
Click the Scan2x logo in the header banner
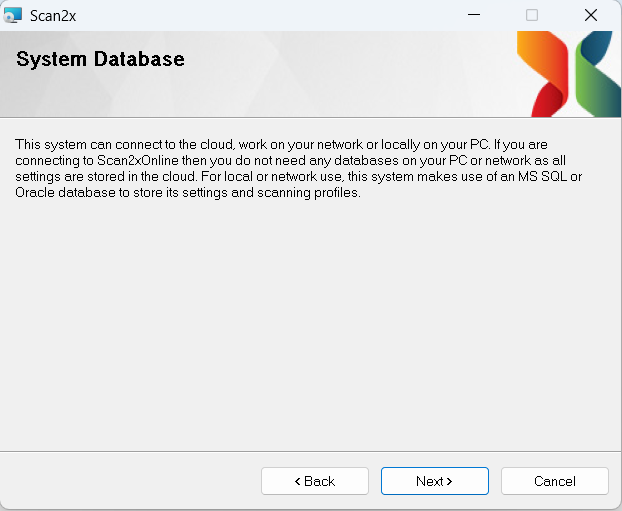(x=563, y=73)
